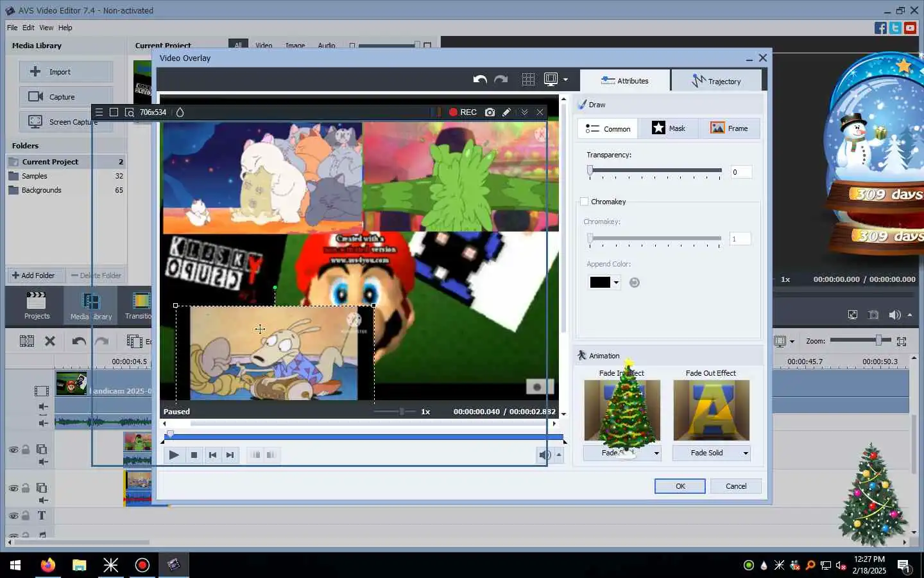Expand the overlay volume level arrow
This screenshot has width=924, height=578.
point(559,455)
